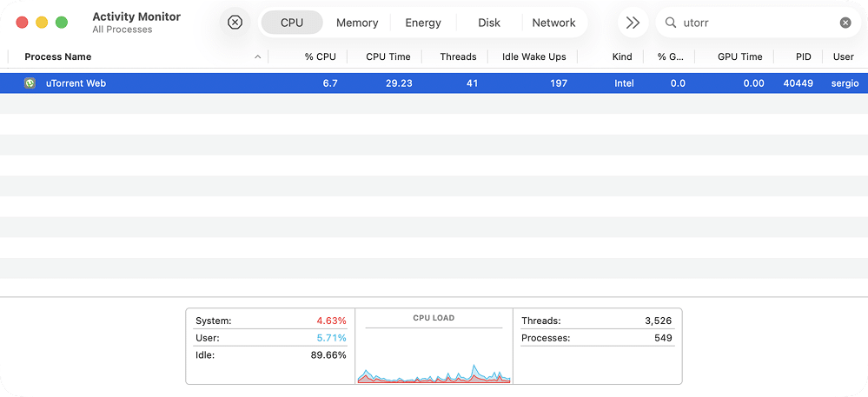
Task: Click the 41 threads value
Action: [x=472, y=83]
